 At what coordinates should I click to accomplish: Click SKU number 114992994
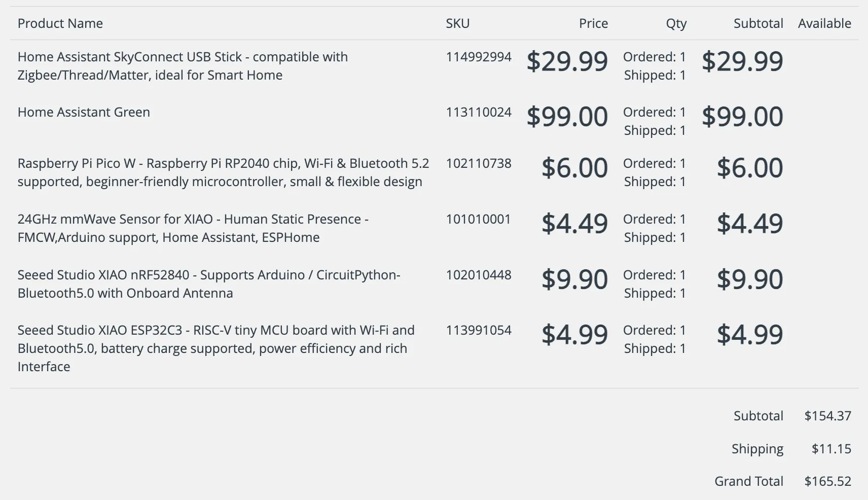(479, 57)
